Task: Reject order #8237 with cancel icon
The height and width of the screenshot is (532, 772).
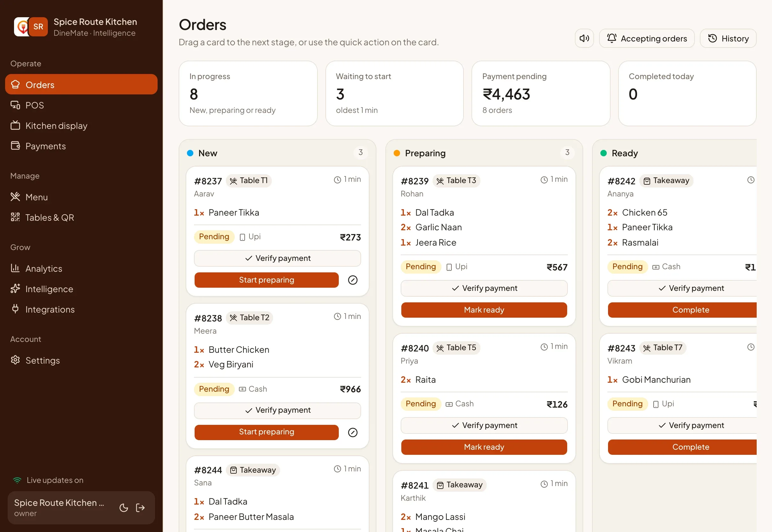Action: tap(353, 280)
